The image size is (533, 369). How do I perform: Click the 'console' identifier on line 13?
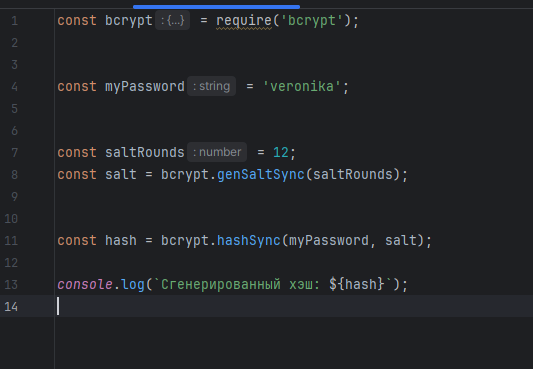pos(85,284)
